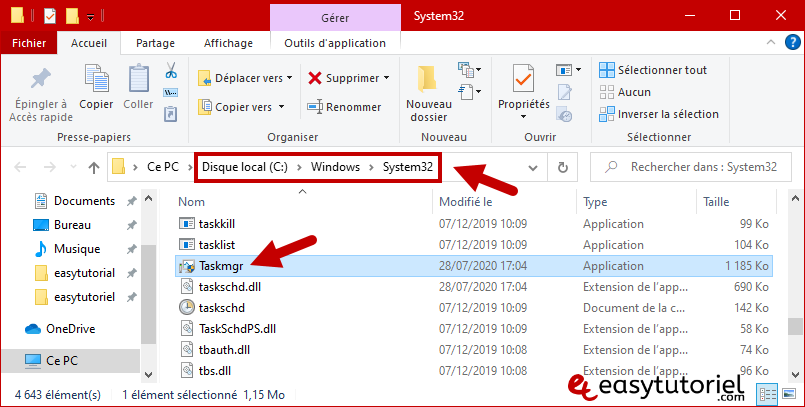This screenshot has width=805, height=407.
Task: Click the Renommer button
Action: (344, 107)
